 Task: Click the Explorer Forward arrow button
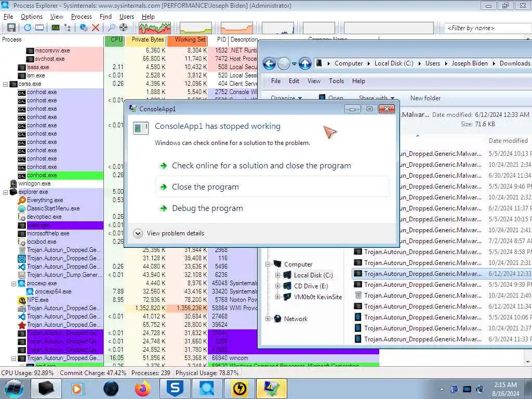pos(284,63)
